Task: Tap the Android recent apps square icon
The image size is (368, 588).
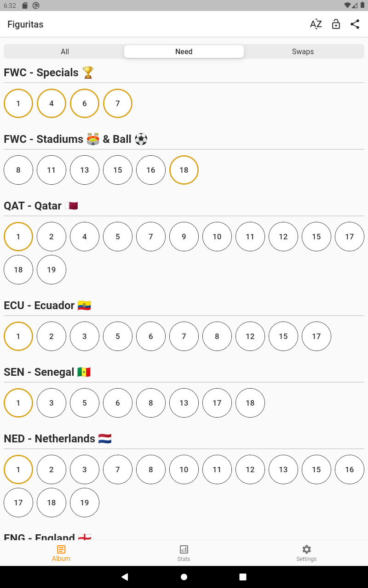Action: click(x=243, y=577)
